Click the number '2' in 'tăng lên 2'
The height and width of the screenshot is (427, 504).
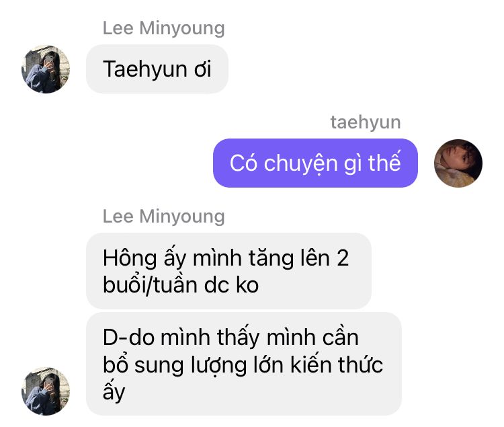pos(343,258)
